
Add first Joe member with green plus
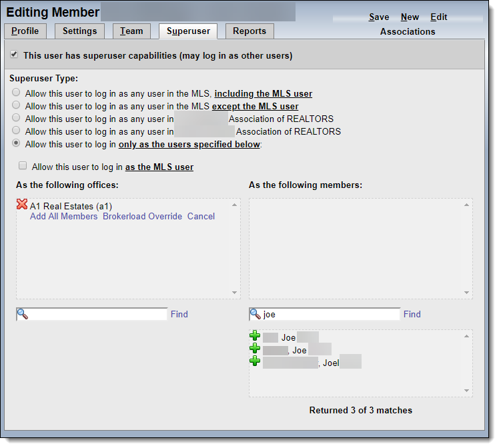pos(255,336)
